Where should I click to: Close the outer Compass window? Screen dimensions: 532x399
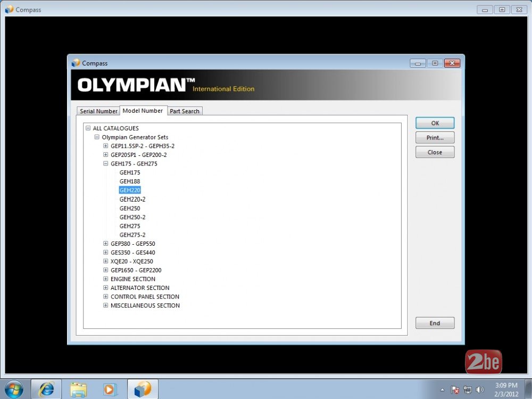tap(519, 10)
